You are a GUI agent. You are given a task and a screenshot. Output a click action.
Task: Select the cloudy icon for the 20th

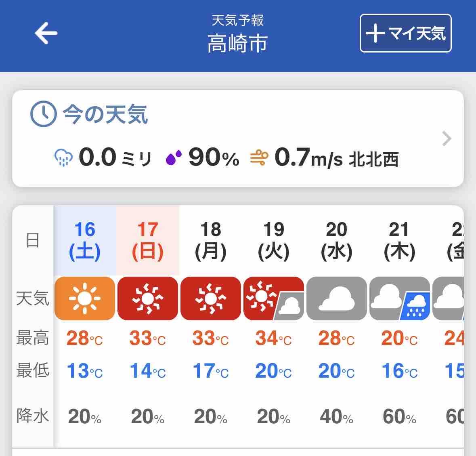336,298
